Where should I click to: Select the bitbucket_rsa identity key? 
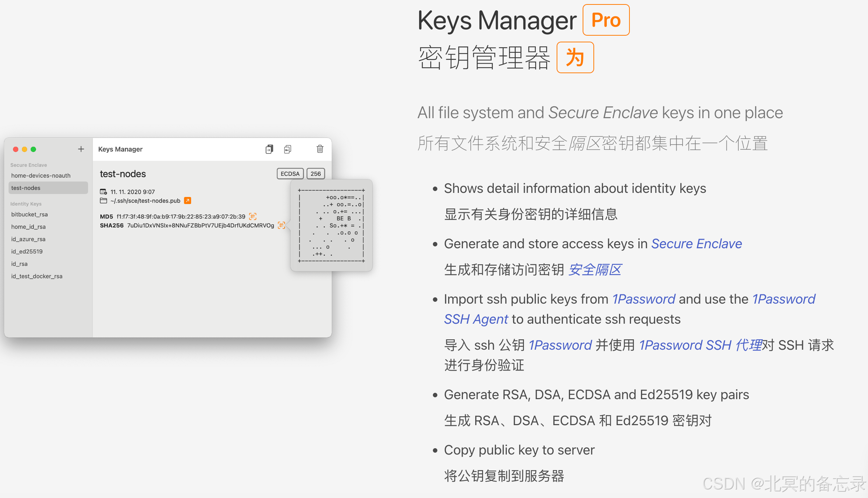tap(29, 214)
